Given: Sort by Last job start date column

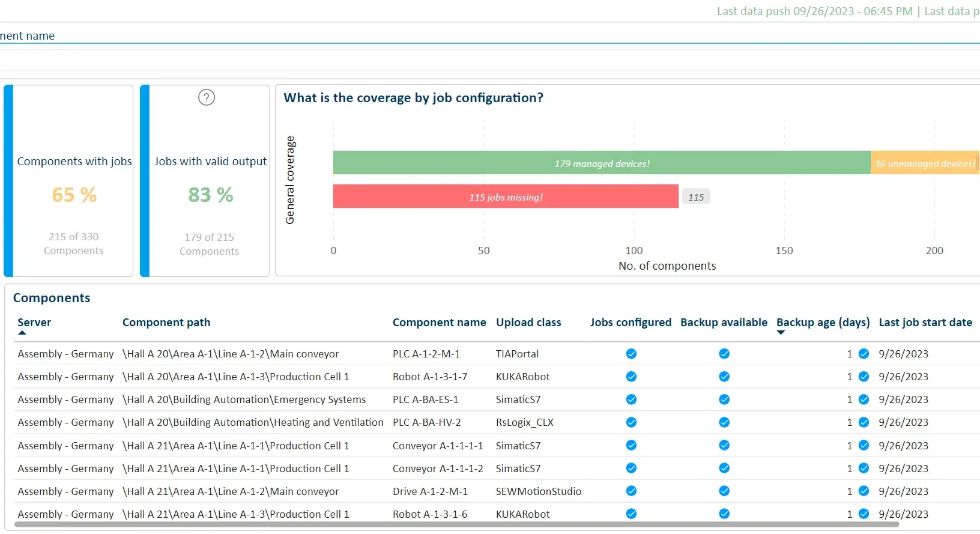Looking at the screenshot, I should (x=925, y=323).
